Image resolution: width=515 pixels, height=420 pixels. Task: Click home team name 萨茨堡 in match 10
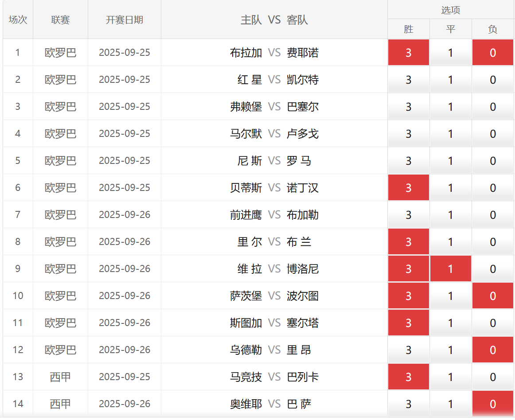tap(246, 296)
